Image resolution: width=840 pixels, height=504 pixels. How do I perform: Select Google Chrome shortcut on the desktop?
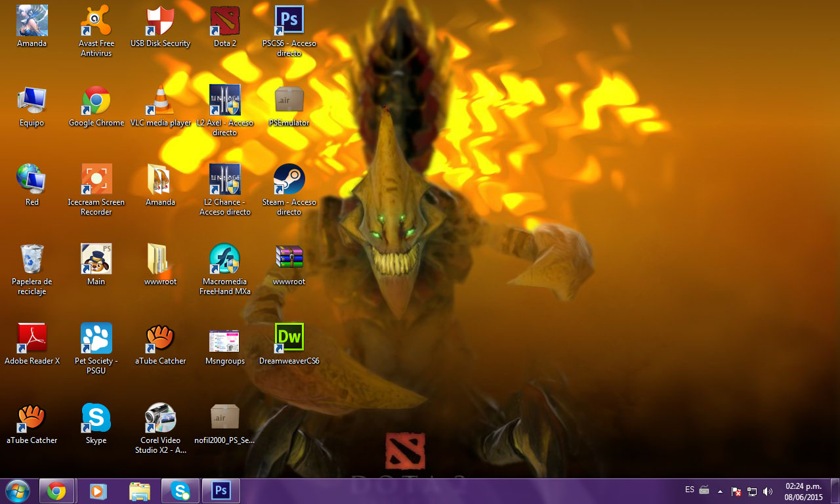96,101
